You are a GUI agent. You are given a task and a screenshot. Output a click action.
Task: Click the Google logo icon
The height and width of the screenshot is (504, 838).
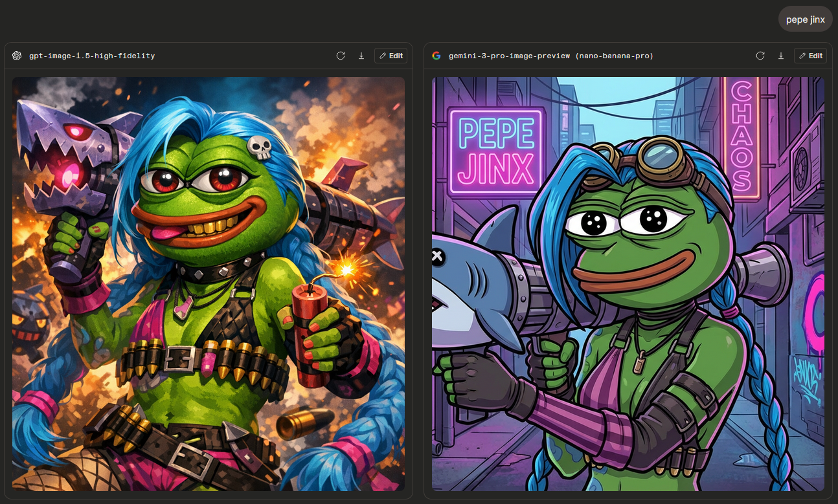pyautogui.click(x=436, y=56)
